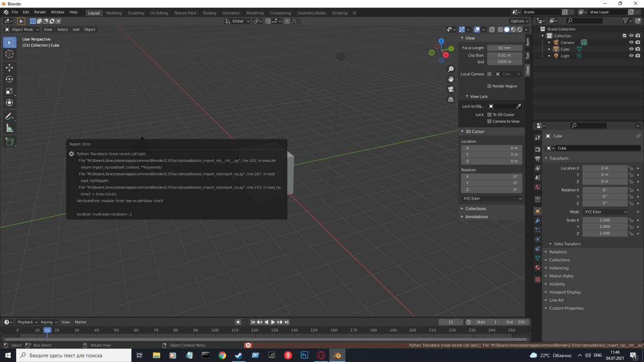Open the viewport Add menu
Image resolution: width=644 pixels, height=362 pixels.
(x=76, y=29)
